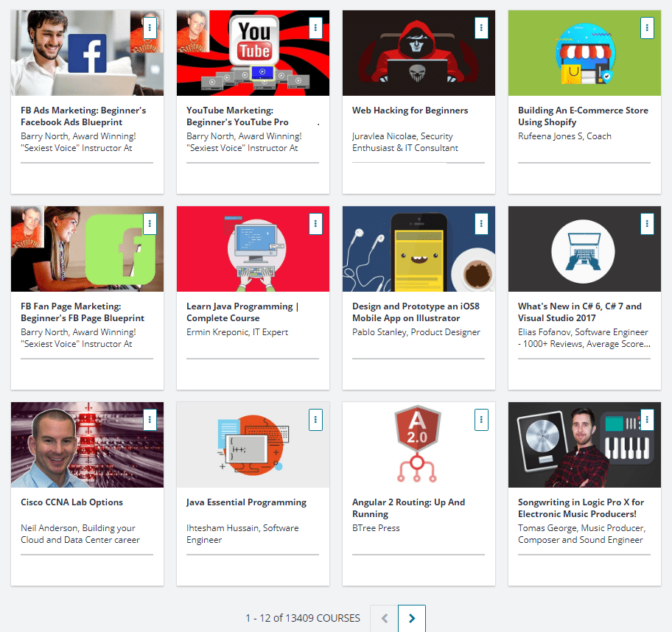Open three-dot menu on Learn Java Programming

tap(315, 223)
